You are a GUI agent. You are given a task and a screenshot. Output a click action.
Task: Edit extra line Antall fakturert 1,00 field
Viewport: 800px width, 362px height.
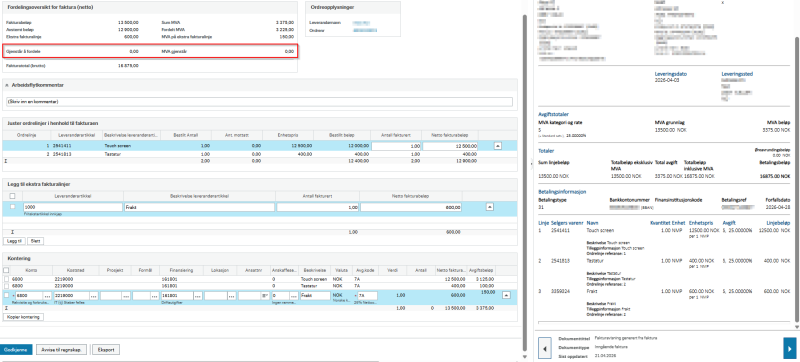[x=317, y=208]
